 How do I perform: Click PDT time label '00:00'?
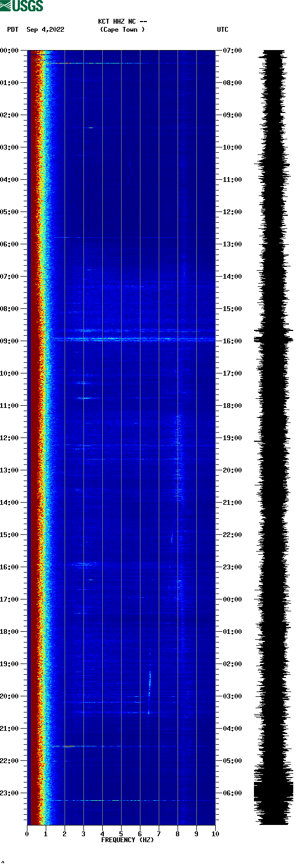click(10, 51)
